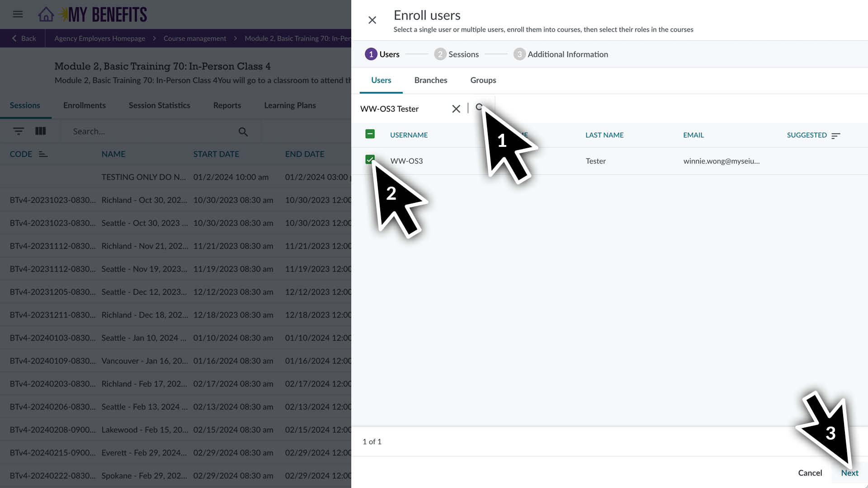Screen dimensions: 868x488
Task: Open the sessions filter icon
Action: coord(19,131)
